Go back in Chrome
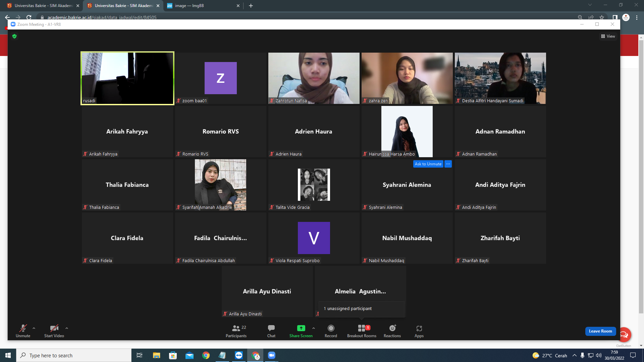 pyautogui.click(x=7, y=17)
